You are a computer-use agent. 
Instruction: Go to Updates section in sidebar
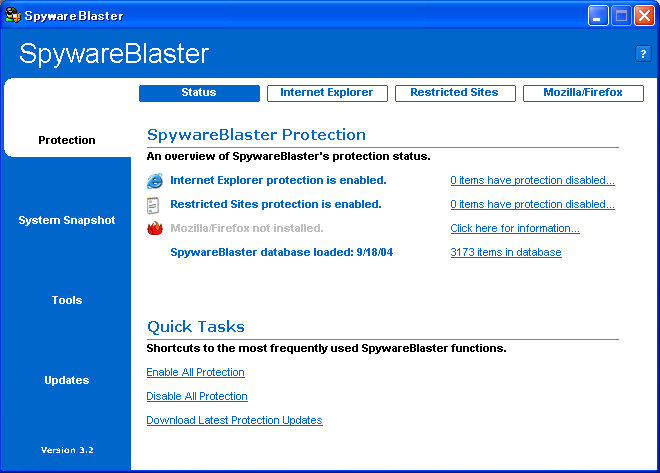tap(67, 380)
